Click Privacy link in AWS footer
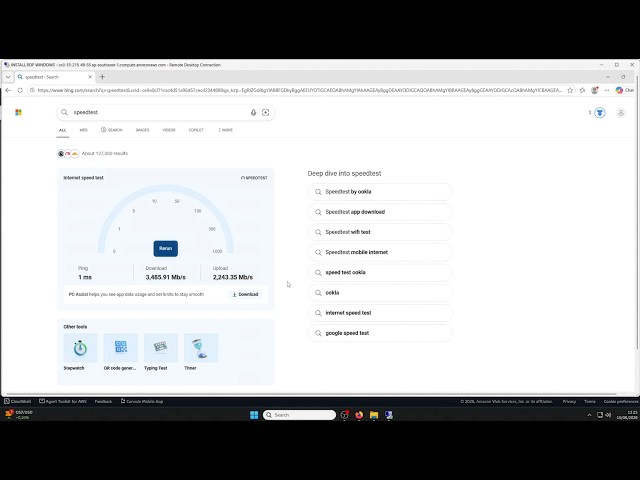640x480 pixels. pos(569,402)
